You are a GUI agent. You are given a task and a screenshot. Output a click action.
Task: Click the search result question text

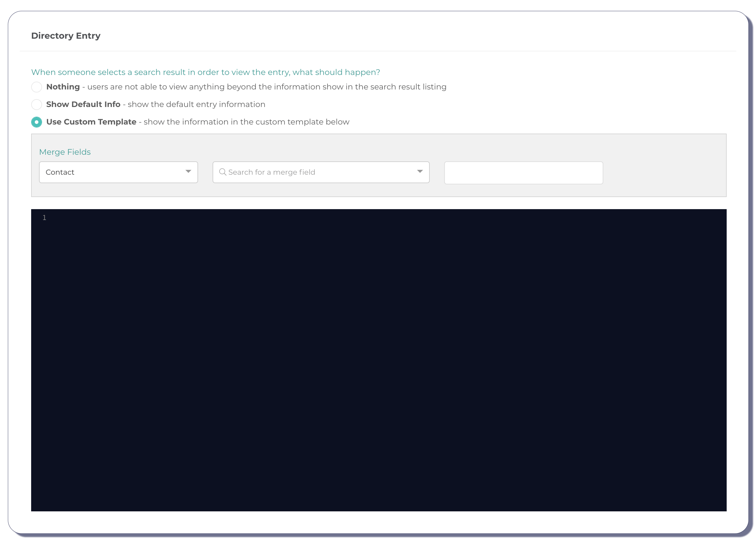(x=205, y=72)
